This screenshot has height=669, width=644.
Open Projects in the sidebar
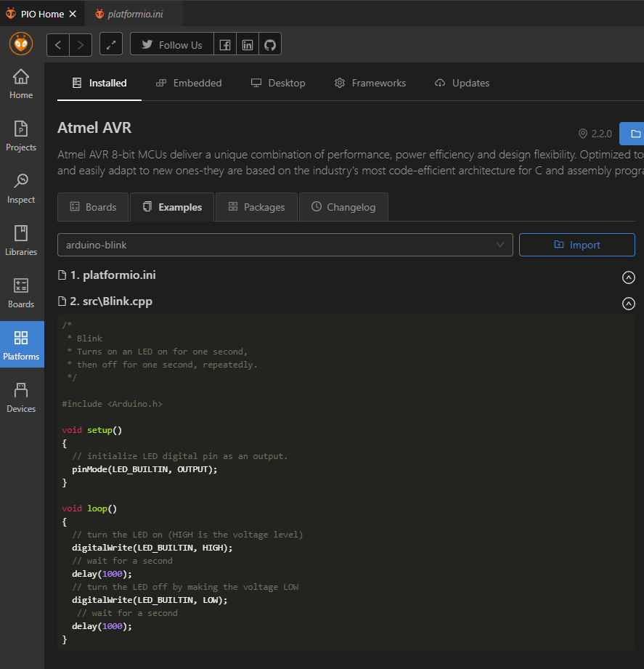tap(21, 136)
